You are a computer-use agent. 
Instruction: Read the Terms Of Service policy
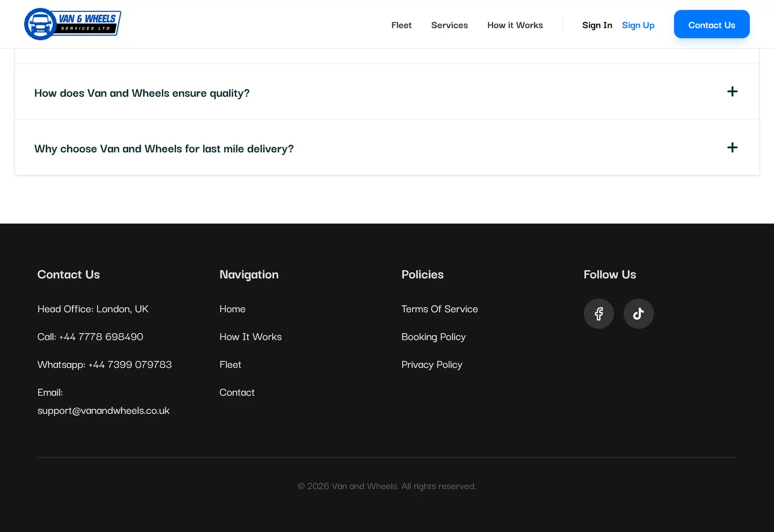click(440, 309)
